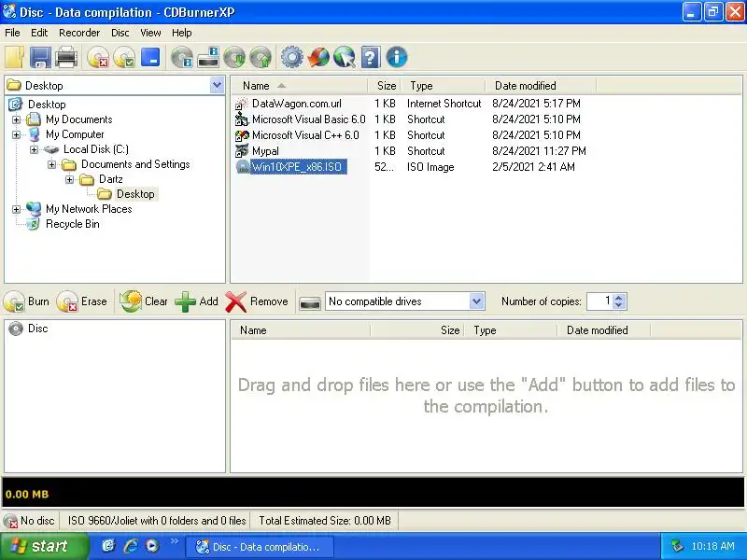Sort file browser by Size column header
The width and height of the screenshot is (747, 560).
coord(384,86)
